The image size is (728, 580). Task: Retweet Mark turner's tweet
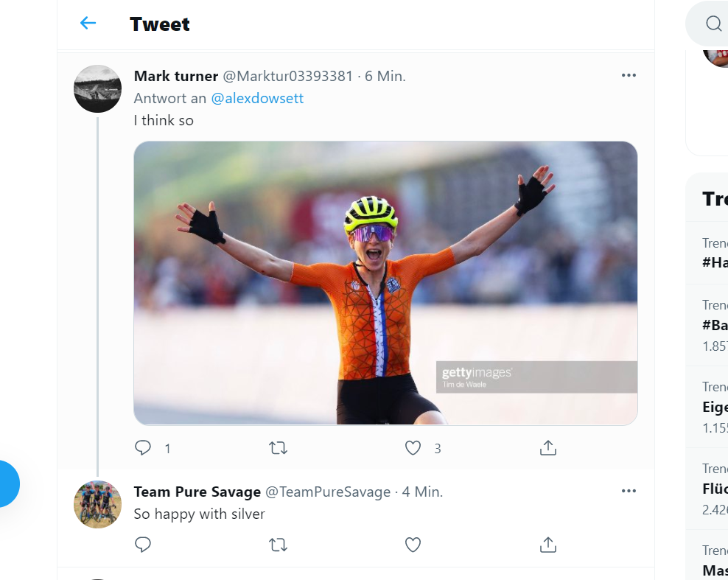click(278, 448)
